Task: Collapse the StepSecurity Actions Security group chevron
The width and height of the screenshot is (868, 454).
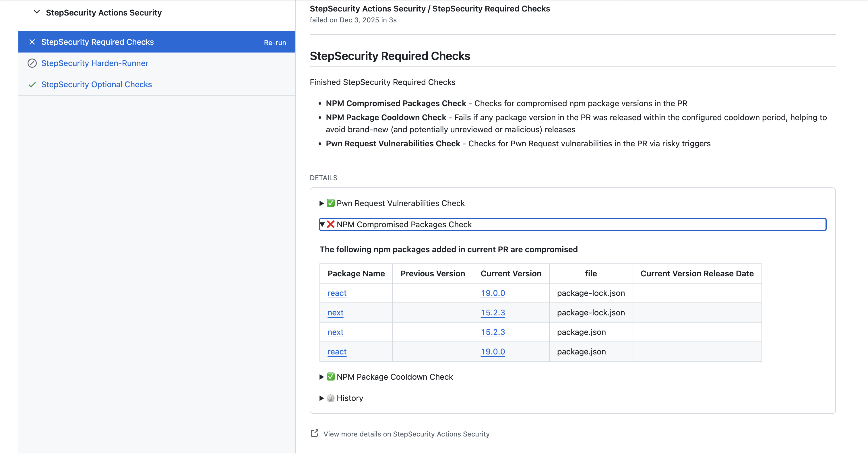Action: click(37, 12)
